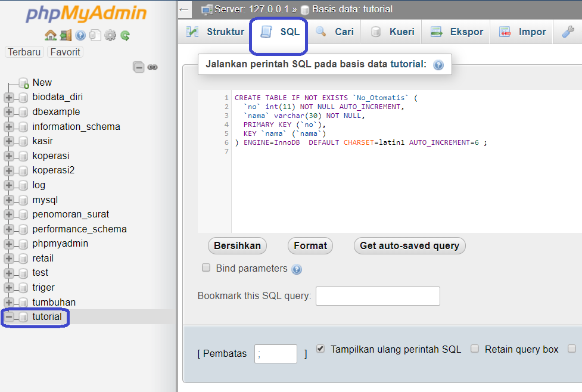Screen dimensions: 582x392
Task: Click the help icon next to Pembatas section
Action: (297, 269)
